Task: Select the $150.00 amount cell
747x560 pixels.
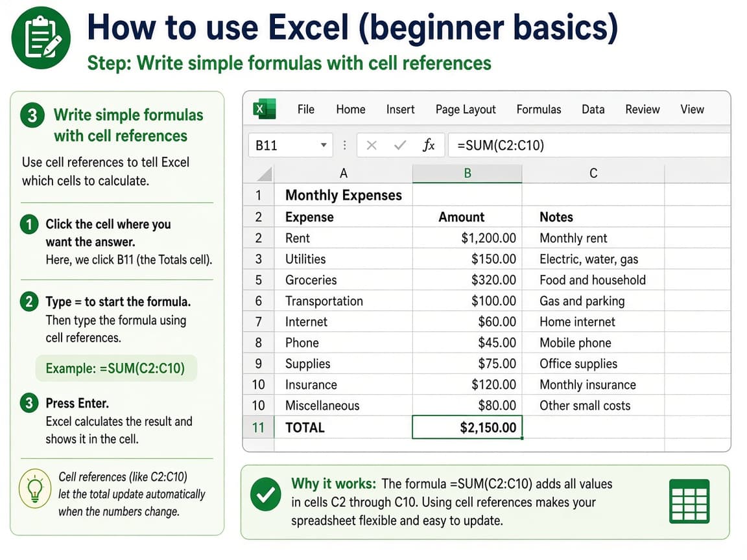Action: click(468, 259)
